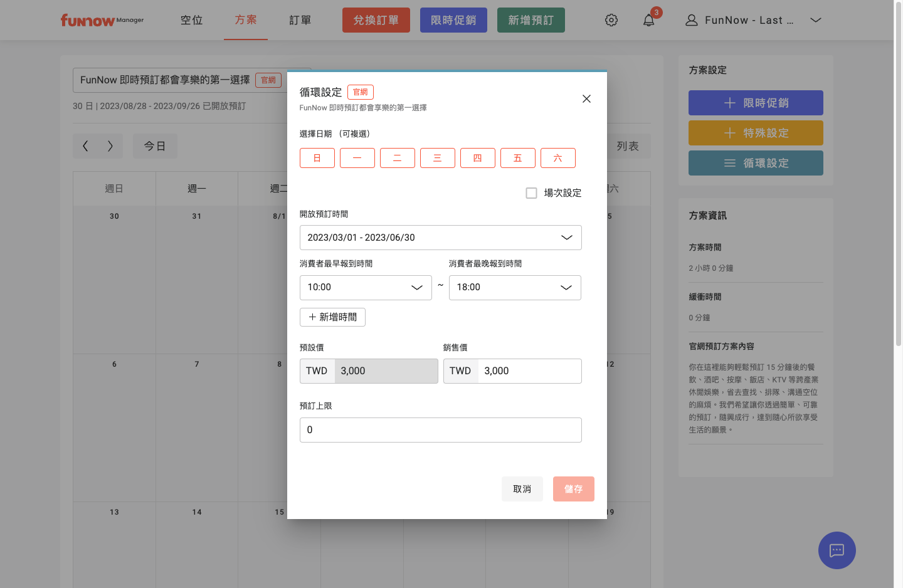The width and height of the screenshot is (903, 588).
Task: Click the 官網 tag in dialog title
Action: tap(361, 92)
